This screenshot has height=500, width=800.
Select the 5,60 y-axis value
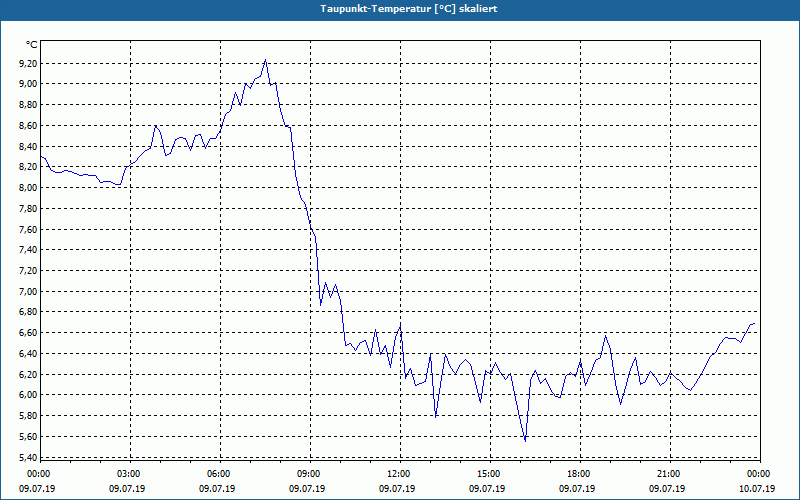coord(28,437)
